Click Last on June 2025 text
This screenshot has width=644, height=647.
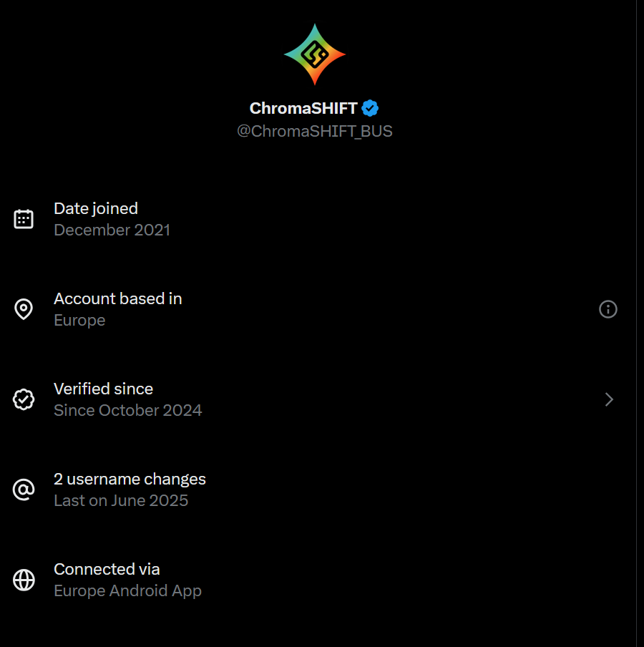[x=121, y=501]
